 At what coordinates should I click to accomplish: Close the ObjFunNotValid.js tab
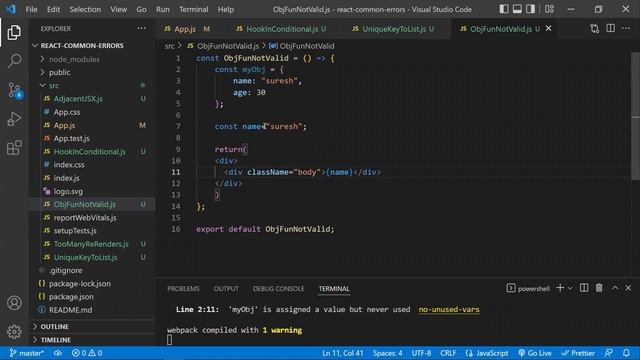[549, 29]
